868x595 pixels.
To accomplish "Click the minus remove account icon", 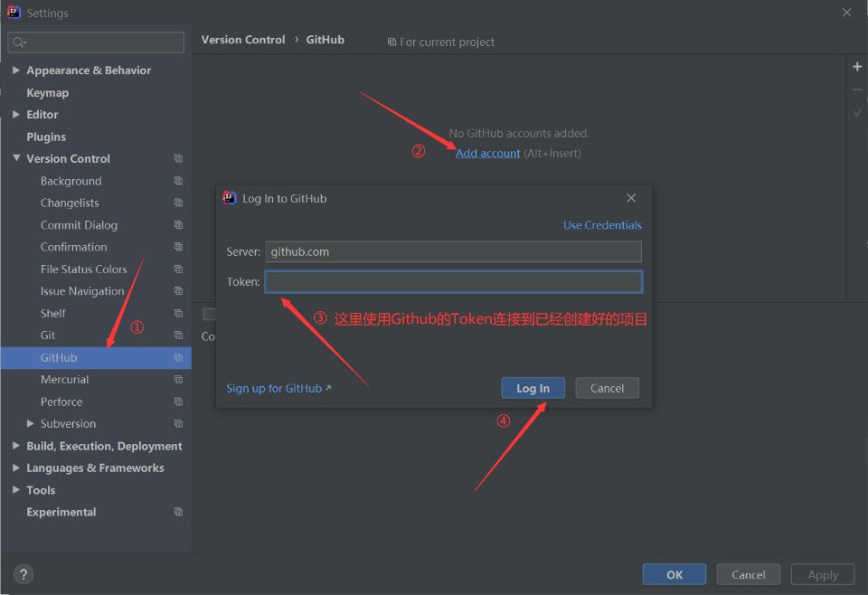I will [857, 90].
